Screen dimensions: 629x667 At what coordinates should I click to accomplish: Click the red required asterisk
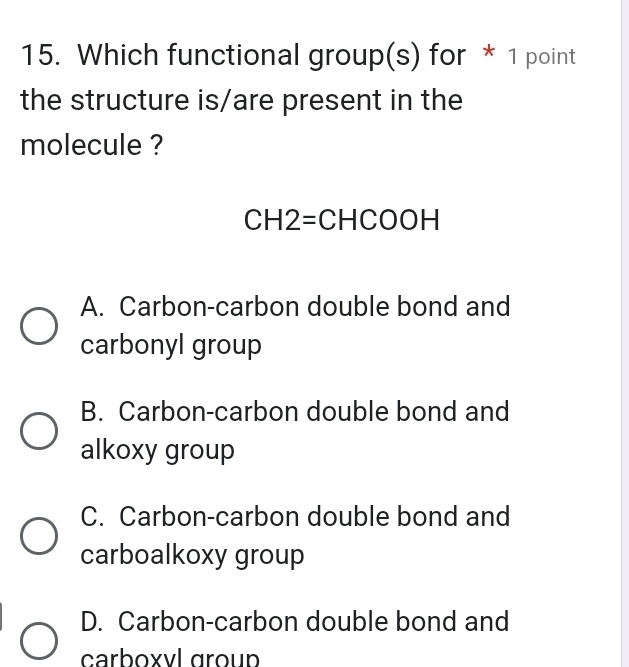click(x=489, y=54)
